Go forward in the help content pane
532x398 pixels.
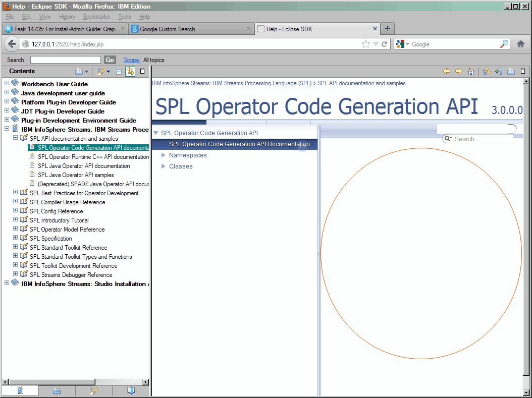click(x=459, y=71)
